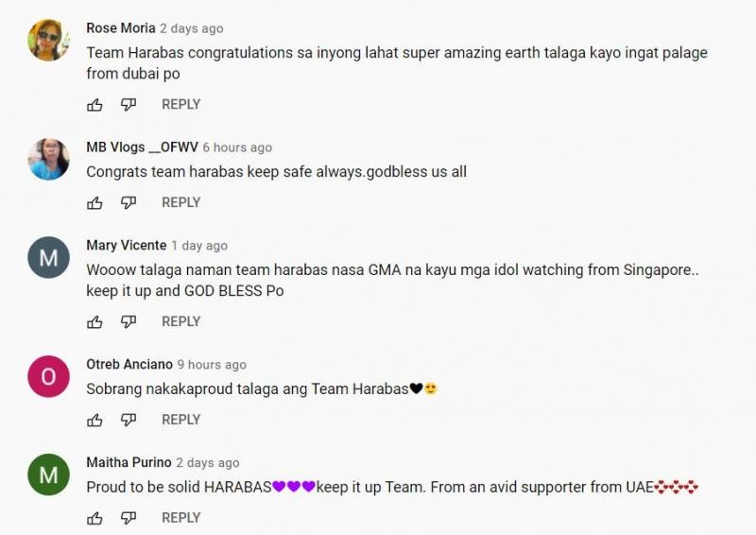This screenshot has height=535, width=756.
Task: Open Rose Moria's profile picture
Action: pyautogui.click(x=48, y=40)
